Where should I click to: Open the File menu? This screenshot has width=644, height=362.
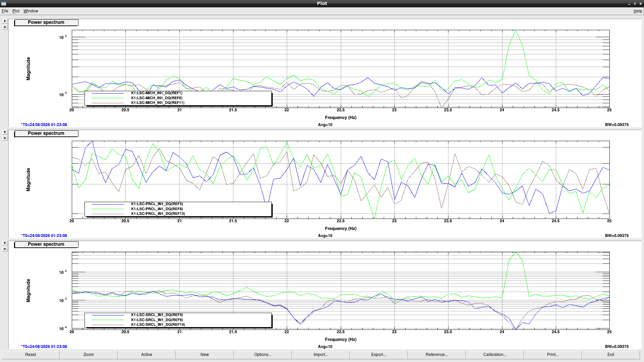(5, 11)
